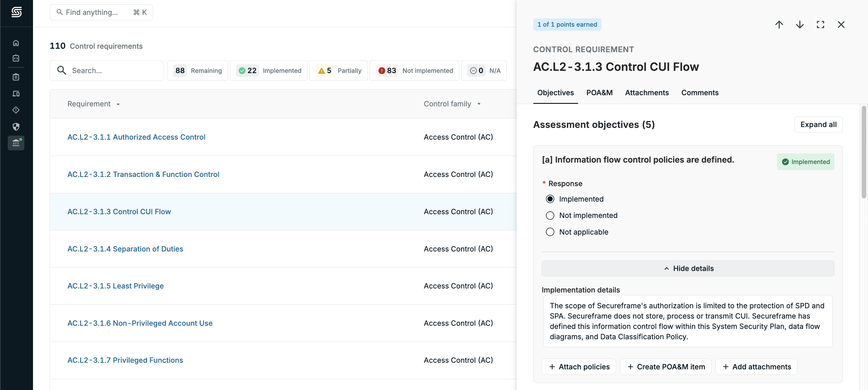Click the details panel vertical scrollbar
868x390 pixels.
863,152
